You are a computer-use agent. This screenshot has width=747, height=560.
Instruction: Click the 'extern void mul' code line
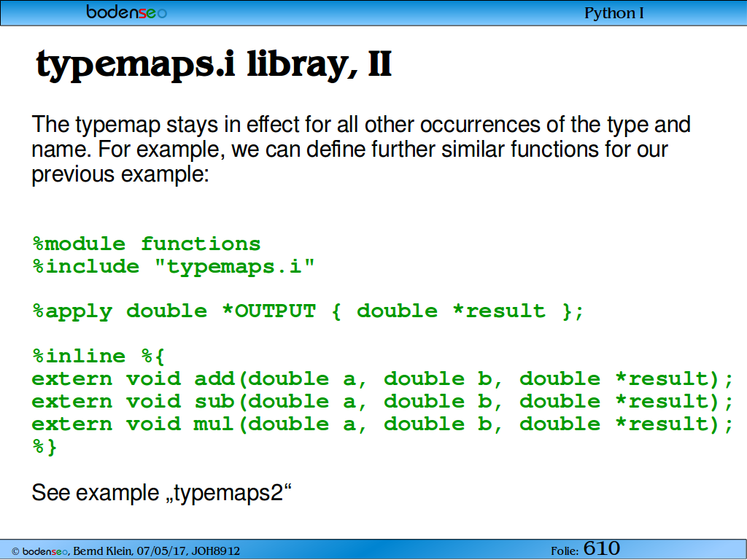tap(382, 424)
